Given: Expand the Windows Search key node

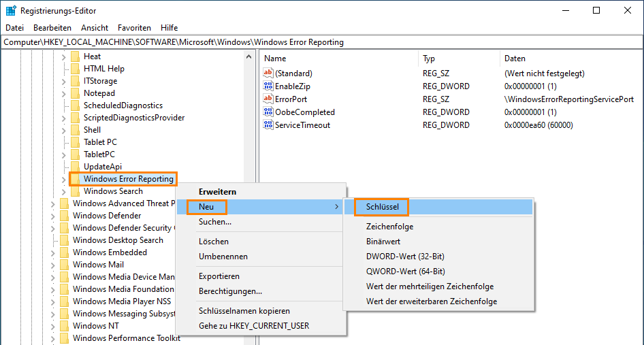Looking at the screenshot, I should [x=64, y=192].
